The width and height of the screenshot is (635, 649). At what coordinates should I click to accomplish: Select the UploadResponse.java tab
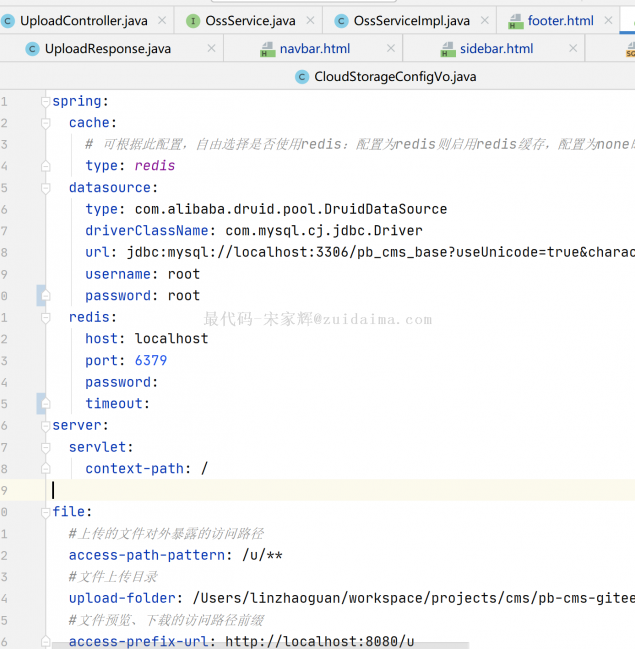pyautogui.click(x=107, y=49)
